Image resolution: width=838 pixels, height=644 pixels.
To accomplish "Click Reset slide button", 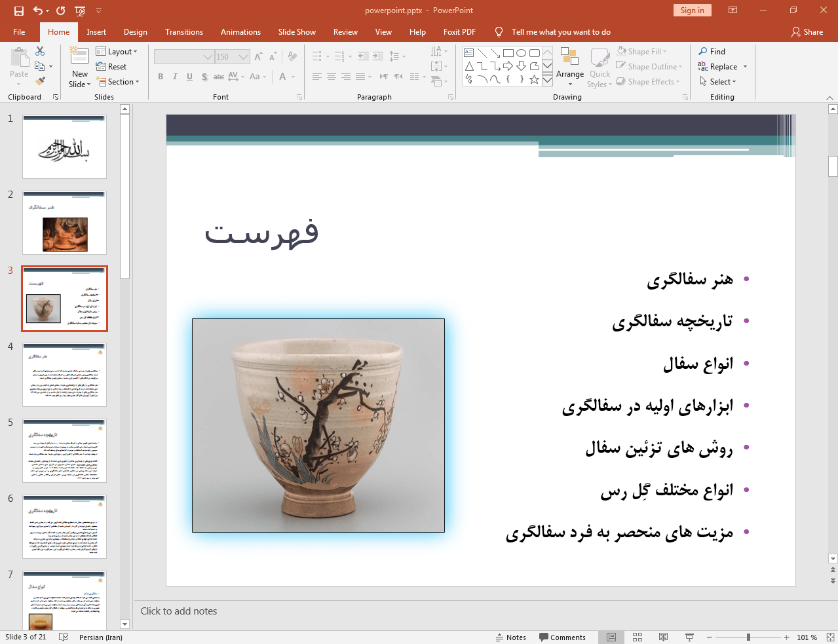I will point(111,66).
